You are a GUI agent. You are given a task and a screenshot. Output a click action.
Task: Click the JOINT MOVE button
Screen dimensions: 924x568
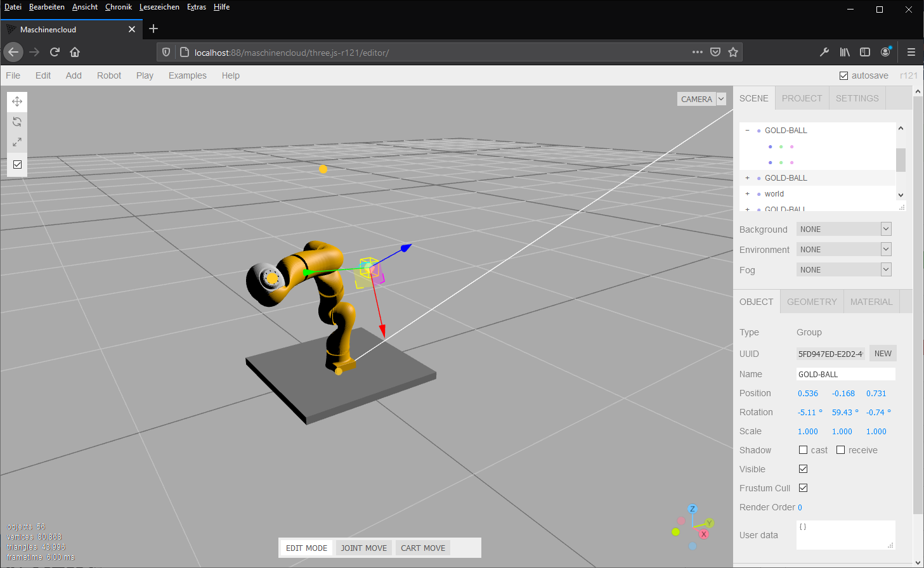(x=363, y=548)
